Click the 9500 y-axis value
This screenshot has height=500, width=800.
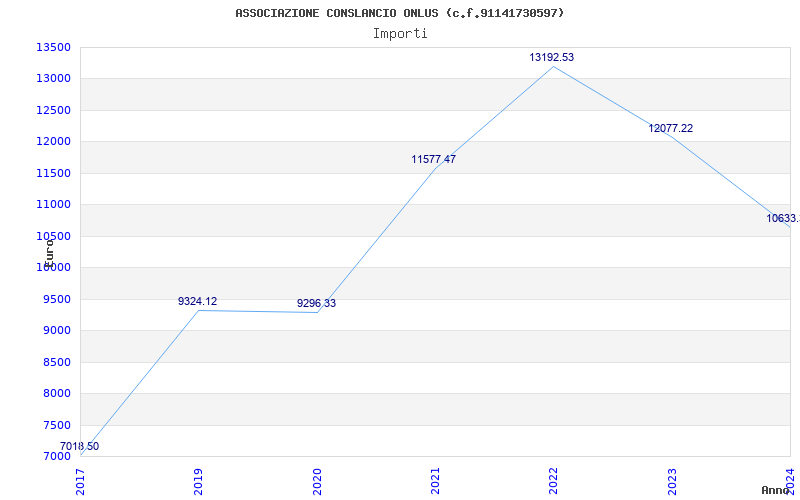tap(56, 299)
